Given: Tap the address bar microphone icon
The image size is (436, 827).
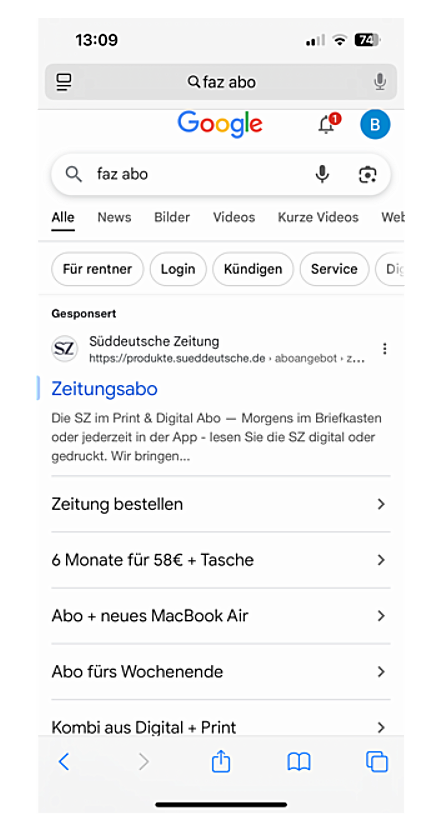Looking at the screenshot, I should [x=380, y=82].
